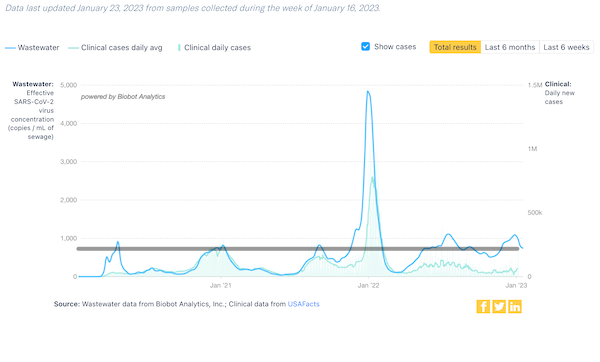Image resolution: width=600 pixels, height=362 pixels.
Task: Uncheck the Show cases checkbox
Action: (365, 46)
